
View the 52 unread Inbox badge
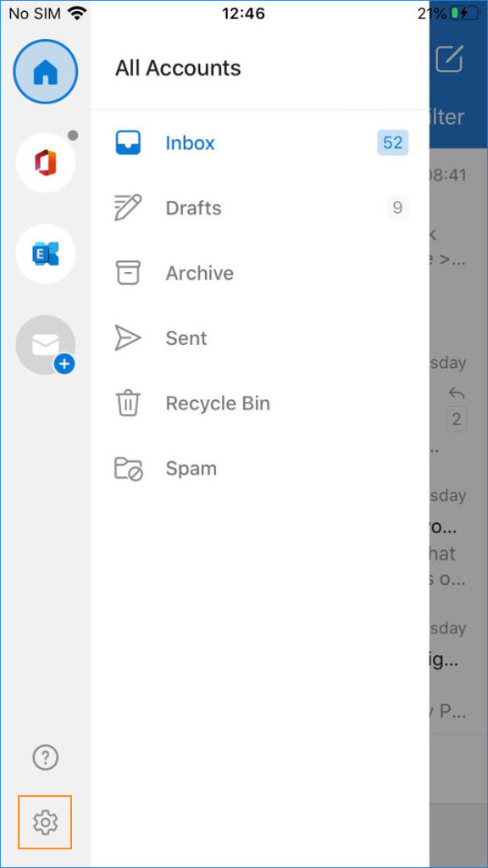[392, 142]
